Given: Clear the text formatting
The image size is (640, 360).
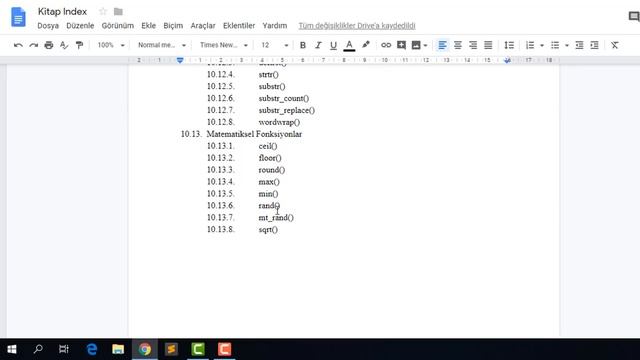Looking at the screenshot, I should pyautogui.click(x=615, y=45).
